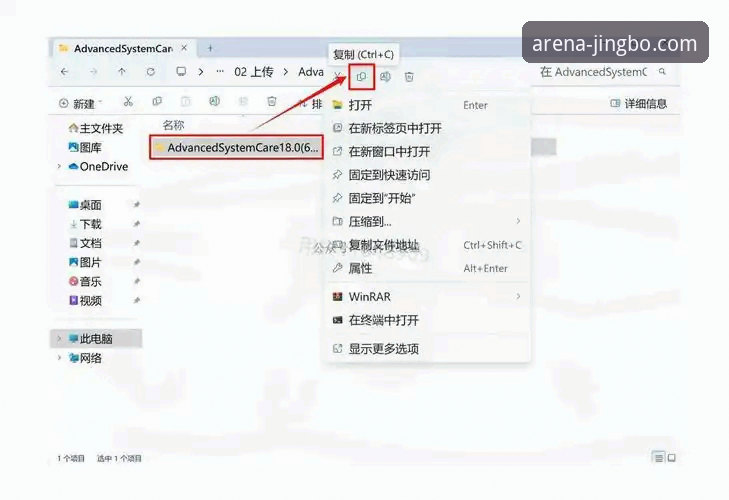This screenshot has width=729, height=500.
Task: Unpin 桌面 using its pin icon
Action: [x=136, y=205]
